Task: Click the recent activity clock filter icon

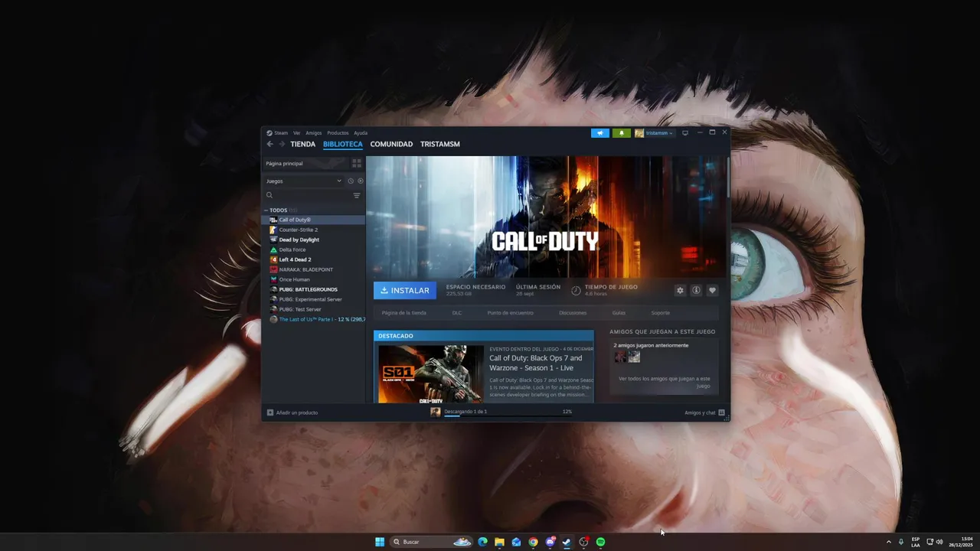Action: coord(351,181)
